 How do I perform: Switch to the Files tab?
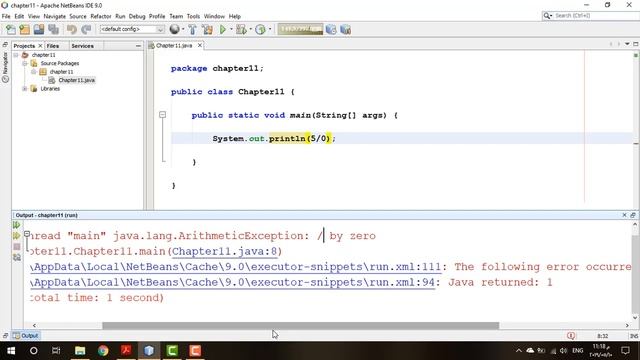click(53, 46)
